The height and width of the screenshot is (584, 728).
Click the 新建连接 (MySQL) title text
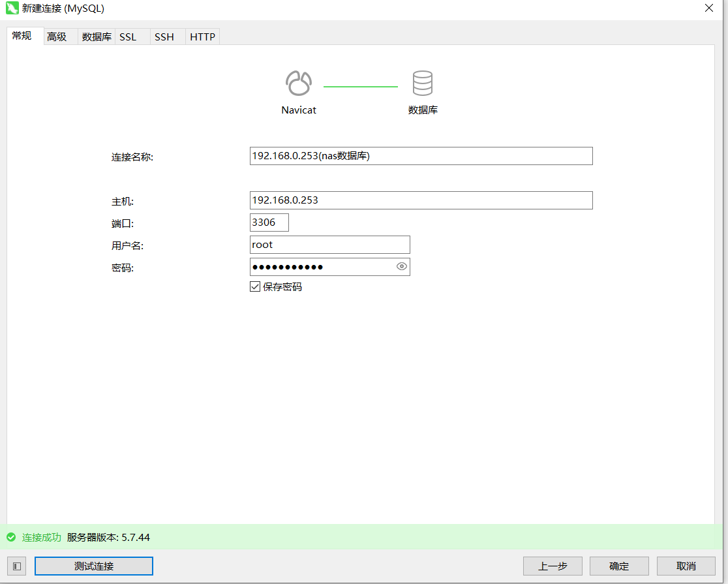[63, 8]
